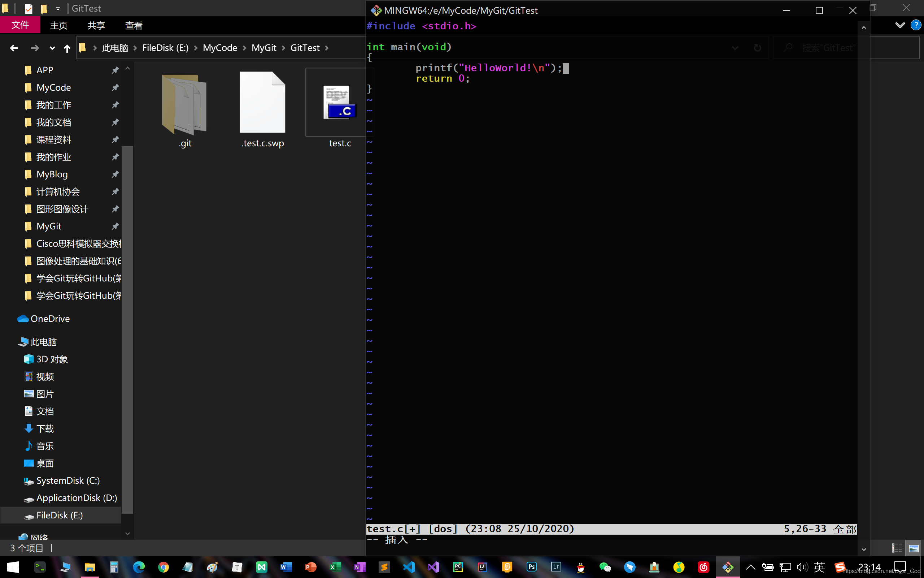
Task: Go back in Explorer
Action: [14, 48]
